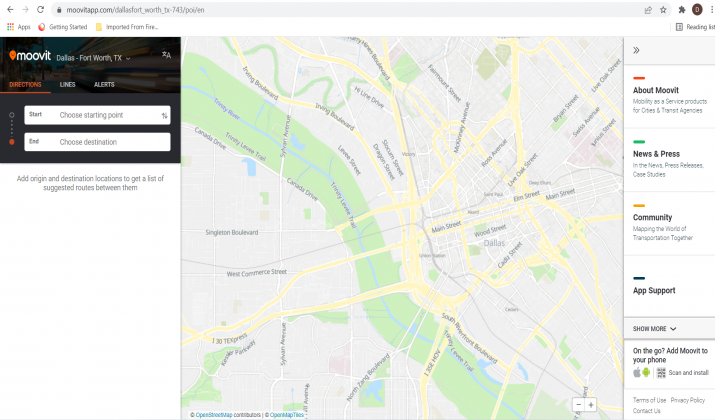Open the language translation icon
The image size is (715, 420).
[166, 55]
